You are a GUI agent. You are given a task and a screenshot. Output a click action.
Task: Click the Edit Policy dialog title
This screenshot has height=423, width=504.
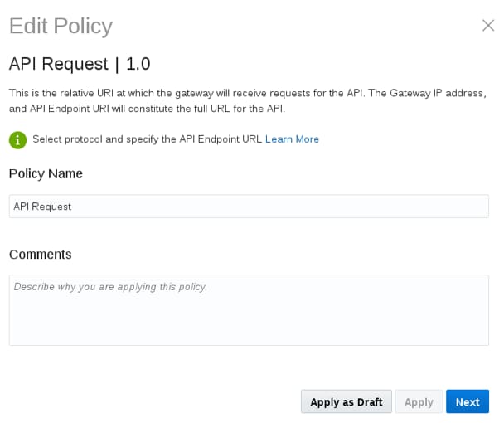(x=61, y=26)
